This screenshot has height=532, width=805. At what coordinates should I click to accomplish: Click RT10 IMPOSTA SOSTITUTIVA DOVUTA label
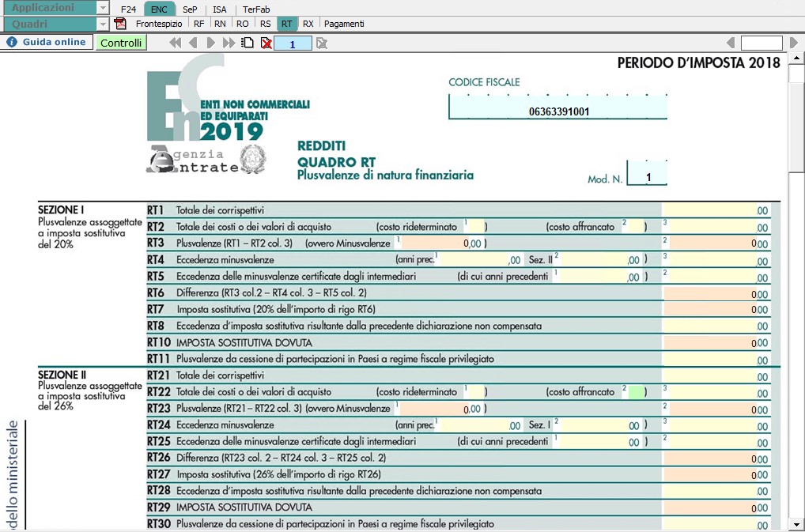click(x=244, y=343)
